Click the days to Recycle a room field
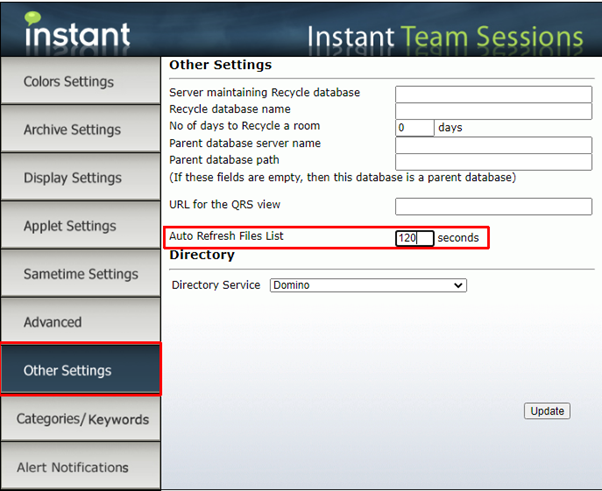Screen dimensions: 602x491 click(415, 127)
